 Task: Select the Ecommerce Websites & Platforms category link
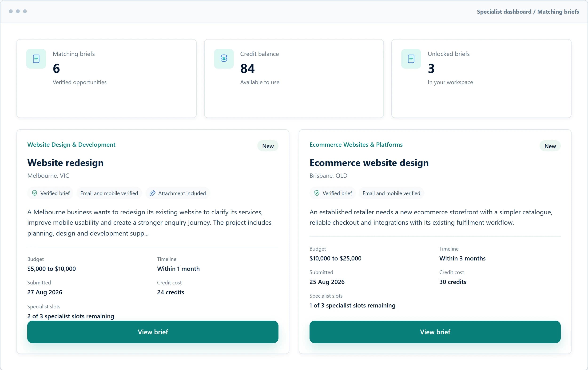click(x=356, y=145)
